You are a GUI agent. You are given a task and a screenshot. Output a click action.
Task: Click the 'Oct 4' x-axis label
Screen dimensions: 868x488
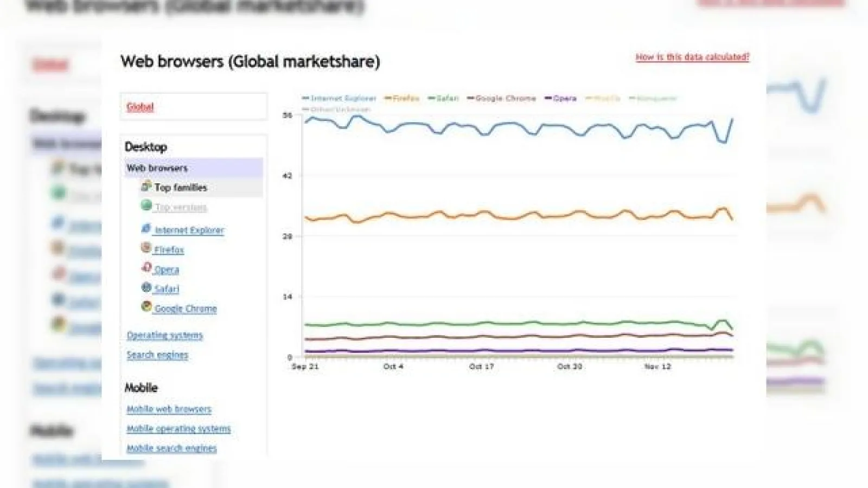(393, 367)
